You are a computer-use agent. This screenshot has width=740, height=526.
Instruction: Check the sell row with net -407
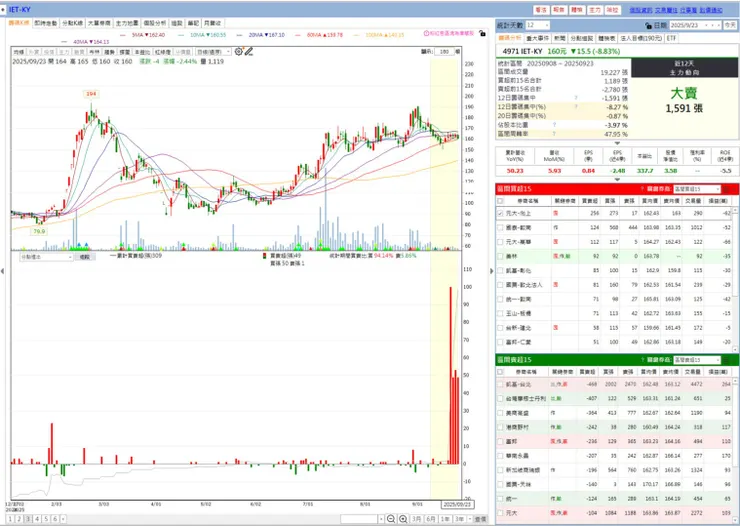[x=500, y=399]
